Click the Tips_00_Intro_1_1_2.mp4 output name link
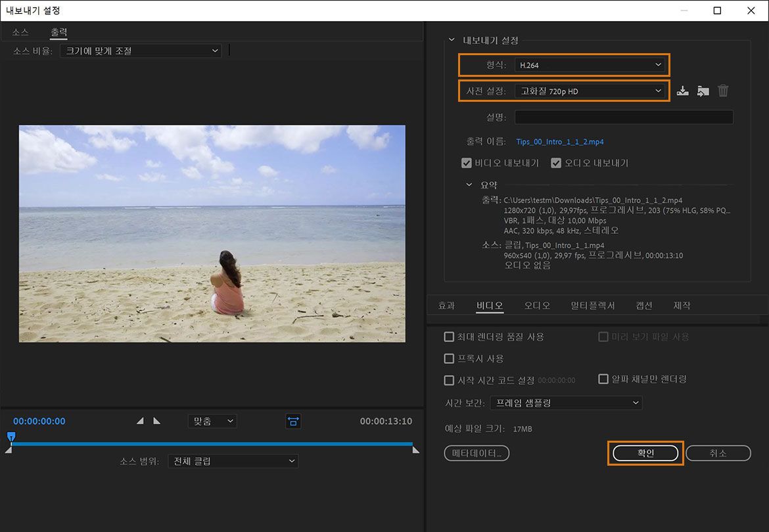 (x=559, y=141)
